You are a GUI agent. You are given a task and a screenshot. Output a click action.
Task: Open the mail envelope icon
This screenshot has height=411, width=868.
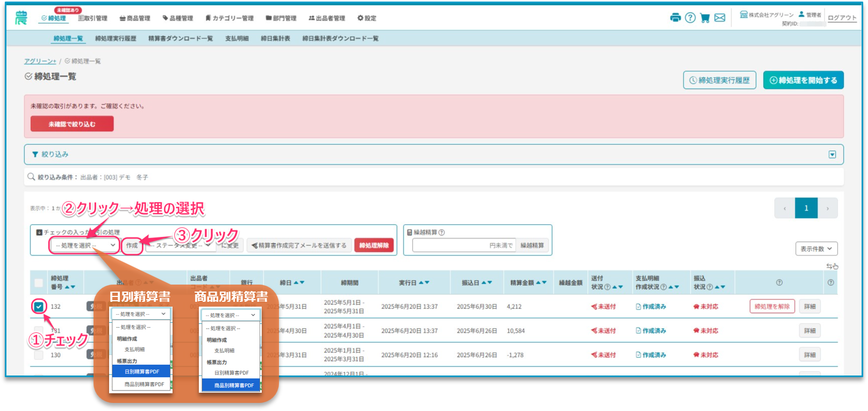point(720,18)
